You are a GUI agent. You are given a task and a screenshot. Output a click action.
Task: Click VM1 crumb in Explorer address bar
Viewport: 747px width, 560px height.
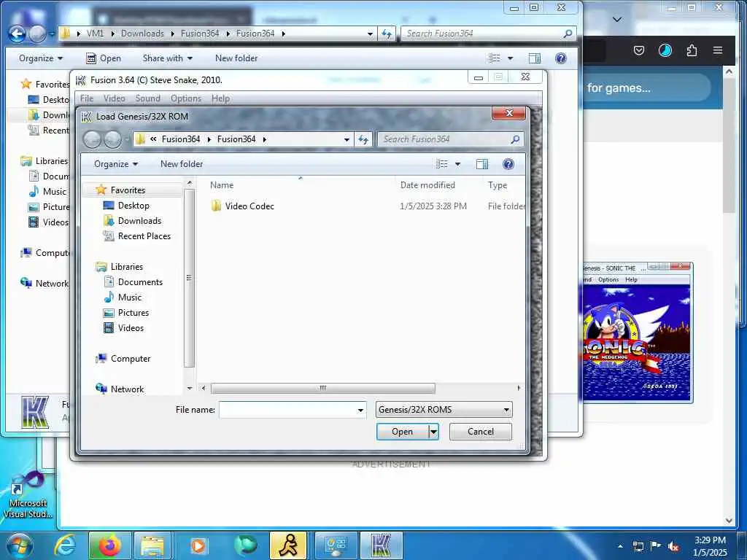(x=95, y=34)
